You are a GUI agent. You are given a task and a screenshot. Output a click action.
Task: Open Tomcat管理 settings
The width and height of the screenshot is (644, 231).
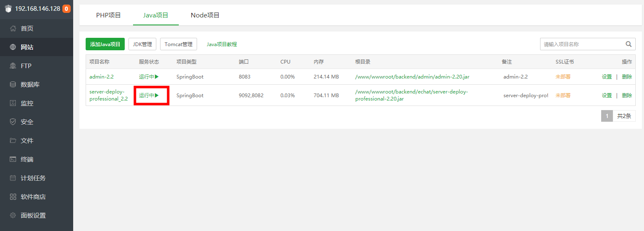178,44
